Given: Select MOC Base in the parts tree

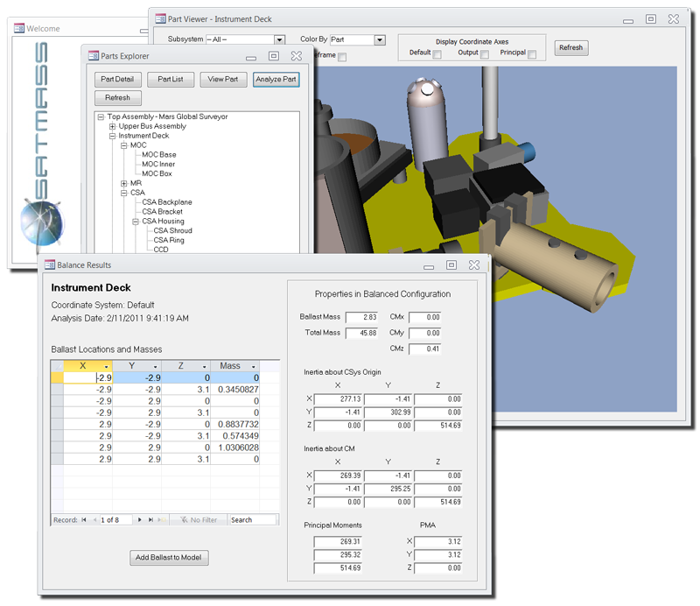Looking at the screenshot, I should 159,155.
